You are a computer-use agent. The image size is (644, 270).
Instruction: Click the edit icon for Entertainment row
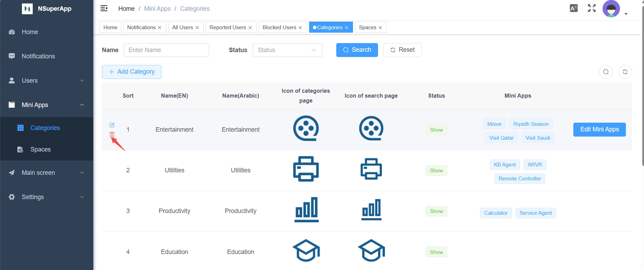[112, 125]
